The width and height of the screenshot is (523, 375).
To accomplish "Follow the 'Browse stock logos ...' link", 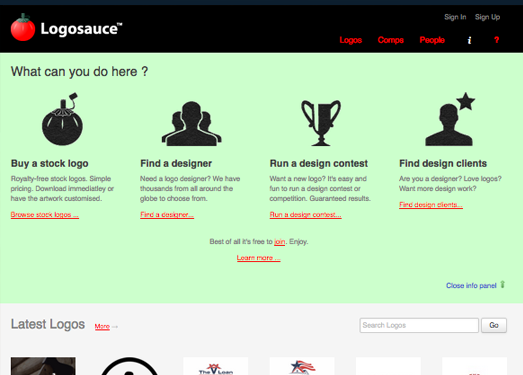I will [x=45, y=215].
